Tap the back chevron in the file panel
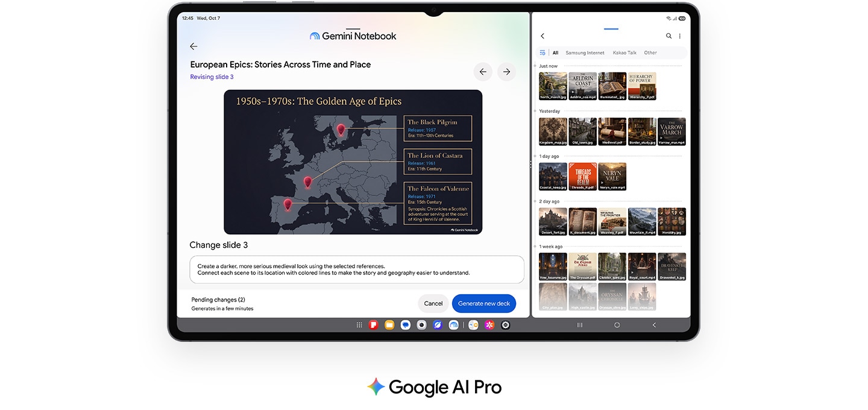 [x=542, y=36]
